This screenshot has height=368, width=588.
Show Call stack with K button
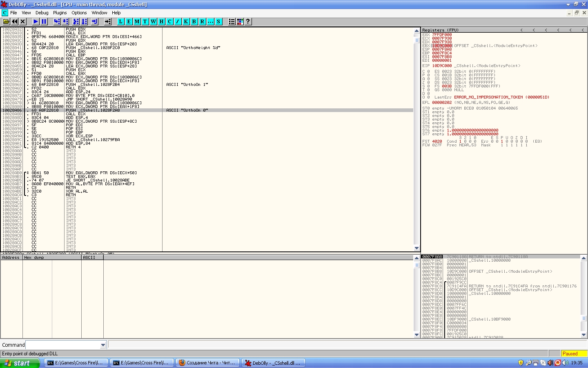[x=186, y=22]
